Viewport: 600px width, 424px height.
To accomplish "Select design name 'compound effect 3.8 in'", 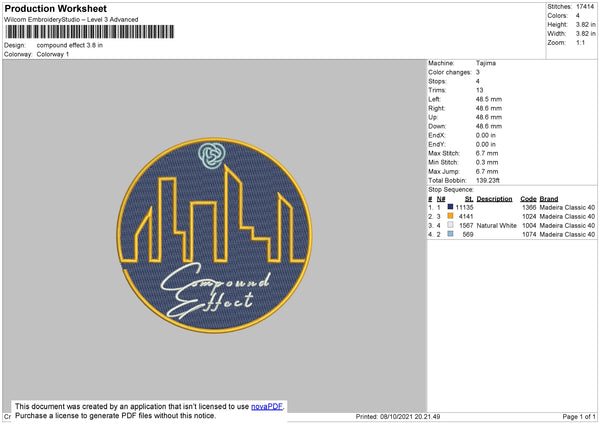I will tap(70, 45).
